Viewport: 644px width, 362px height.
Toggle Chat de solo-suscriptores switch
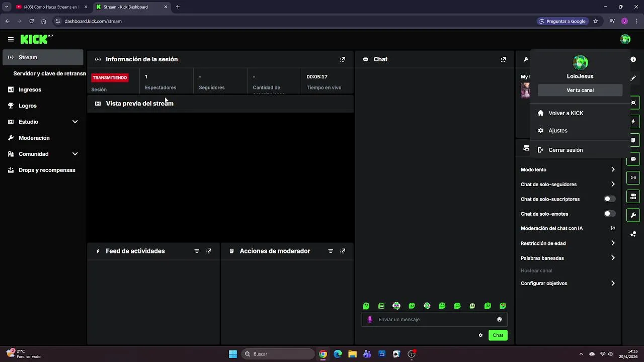point(610,199)
